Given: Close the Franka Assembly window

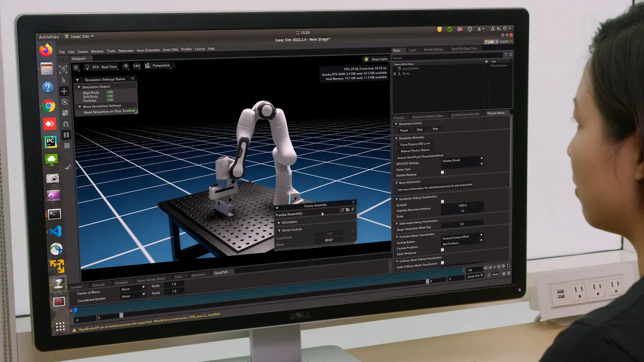Looking at the screenshot, I should pos(353,202).
